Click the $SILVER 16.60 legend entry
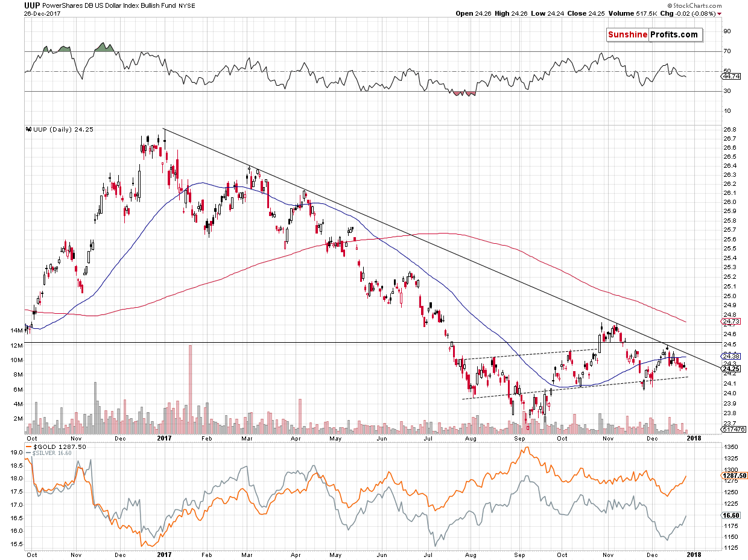Image resolution: width=748 pixels, height=560 pixels. [x=53, y=453]
